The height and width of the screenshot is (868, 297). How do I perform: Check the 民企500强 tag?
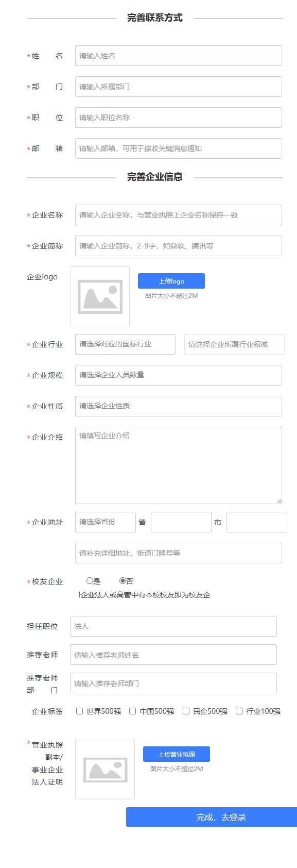[185, 711]
